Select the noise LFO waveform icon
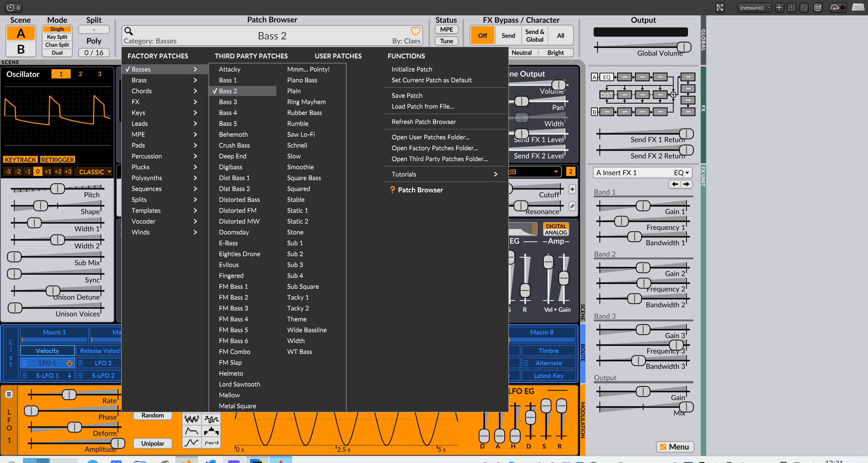The image size is (868, 463). pos(192,419)
